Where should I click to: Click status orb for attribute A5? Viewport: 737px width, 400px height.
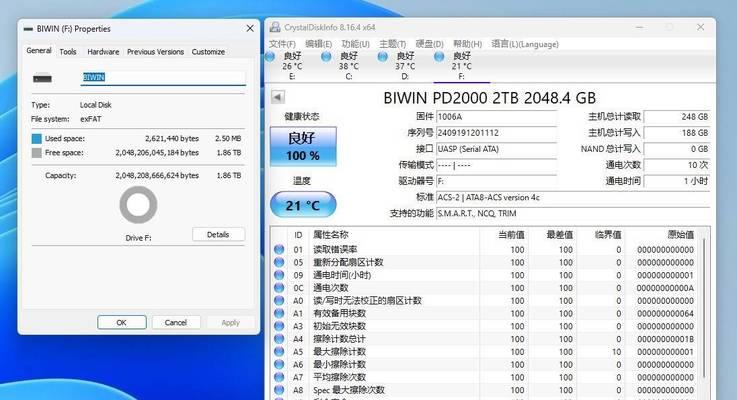279,351
